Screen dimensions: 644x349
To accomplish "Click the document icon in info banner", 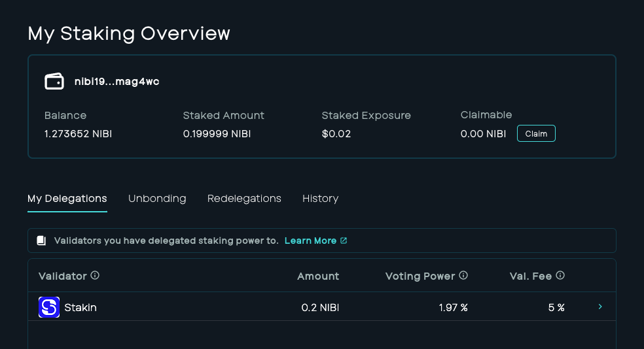I will coord(41,241).
